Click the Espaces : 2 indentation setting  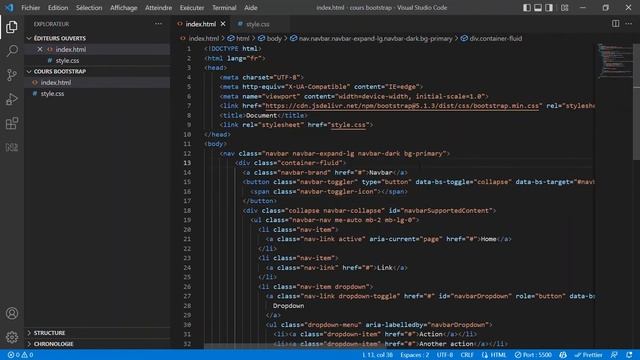415,355
